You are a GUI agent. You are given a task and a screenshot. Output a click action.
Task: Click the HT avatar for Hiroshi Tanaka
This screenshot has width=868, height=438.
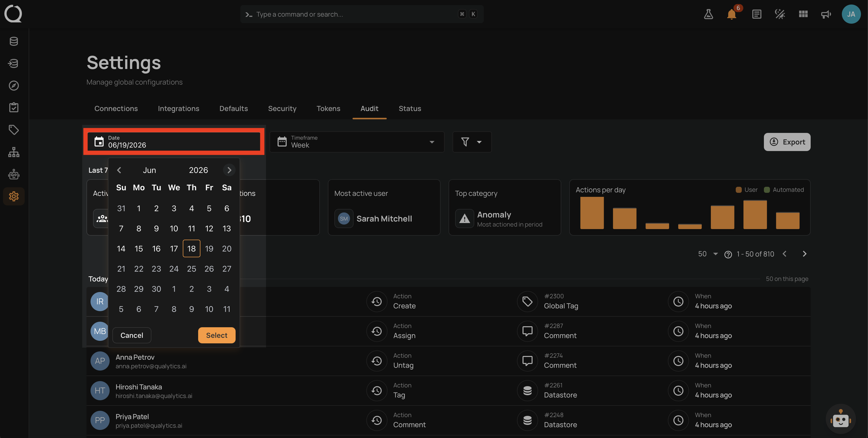pyautogui.click(x=100, y=390)
